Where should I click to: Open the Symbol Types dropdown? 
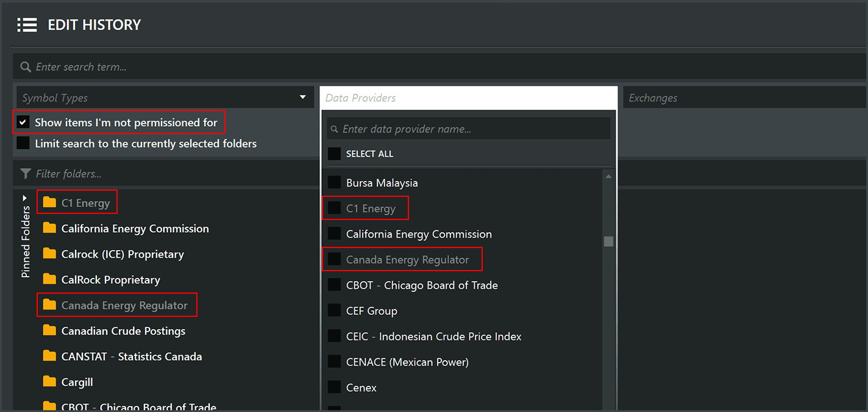[x=164, y=98]
